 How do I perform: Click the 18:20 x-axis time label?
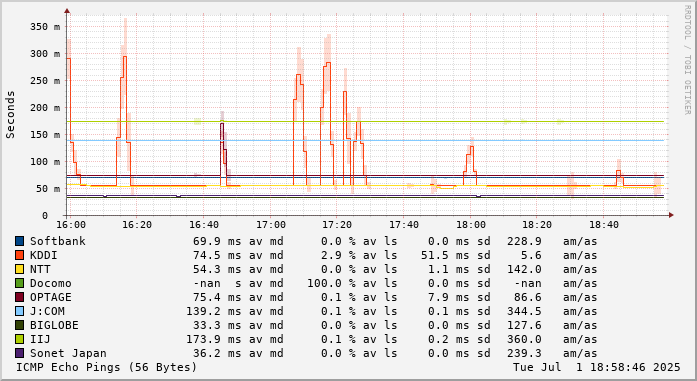(537, 225)
